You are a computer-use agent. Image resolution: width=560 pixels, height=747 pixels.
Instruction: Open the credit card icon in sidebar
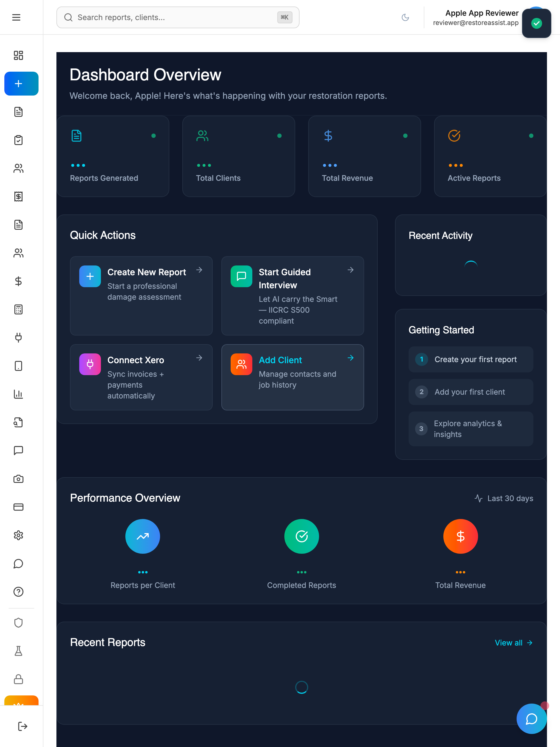[x=18, y=507]
